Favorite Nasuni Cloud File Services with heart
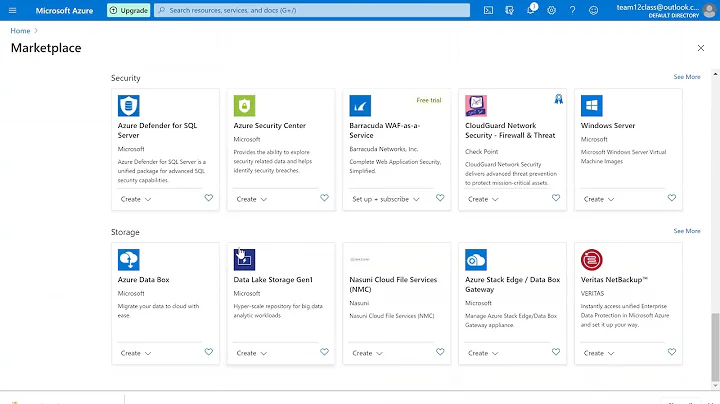Image resolution: width=720 pixels, height=404 pixels. coord(440,352)
